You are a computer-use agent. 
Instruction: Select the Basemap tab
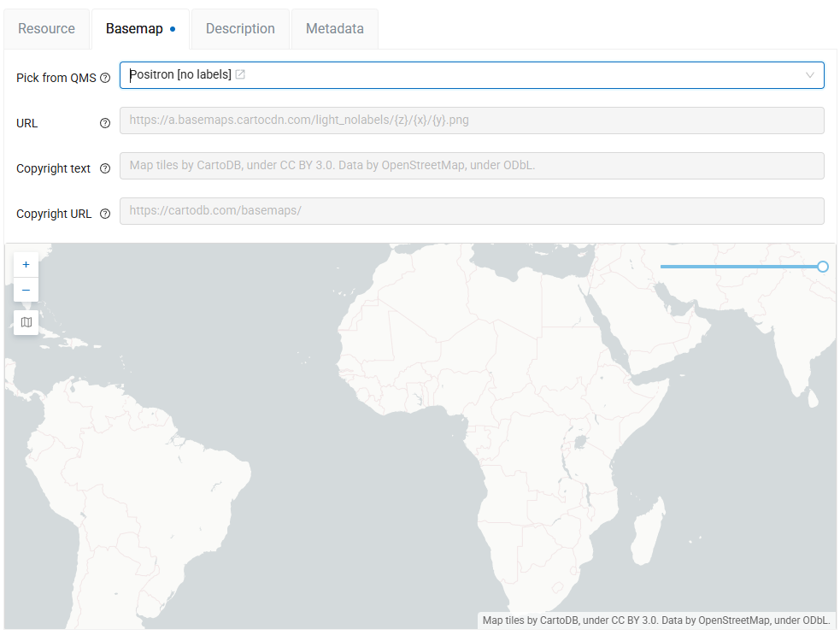[x=134, y=29]
